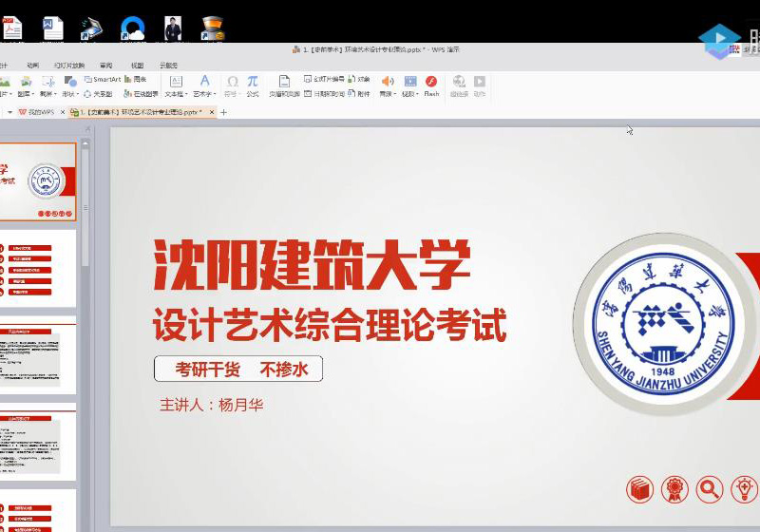Insert 日期和时间 date and time
Viewport: 760px width, 532px height.
click(324, 93)
